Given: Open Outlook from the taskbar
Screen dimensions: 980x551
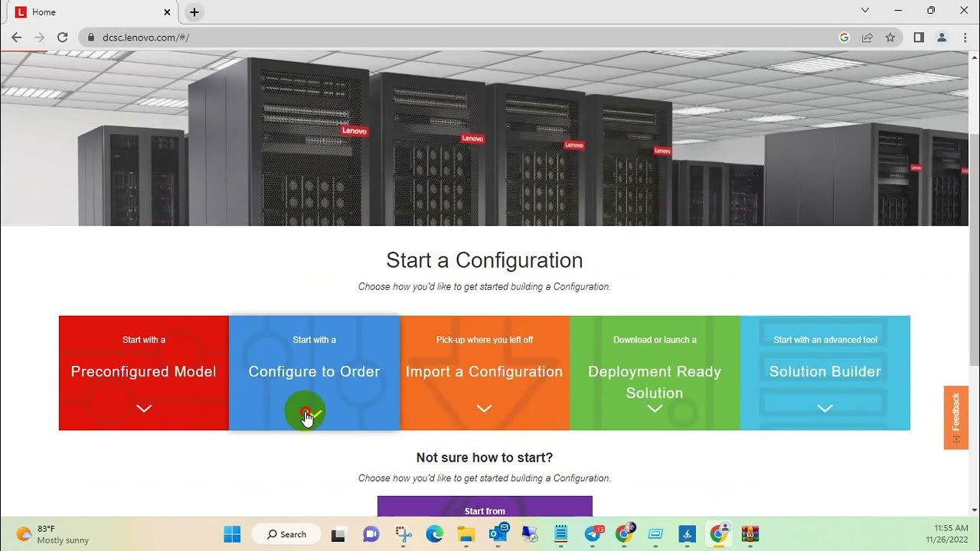Looking at the screenshot, I should pyautogui.click(x=499, y=533).
